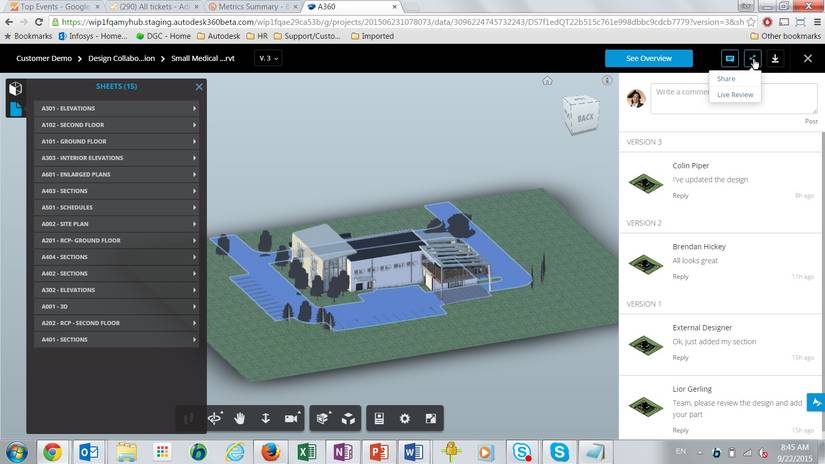825x464 pixels.
Task: Click the BACK face of view cube
Action: point(583,117)
